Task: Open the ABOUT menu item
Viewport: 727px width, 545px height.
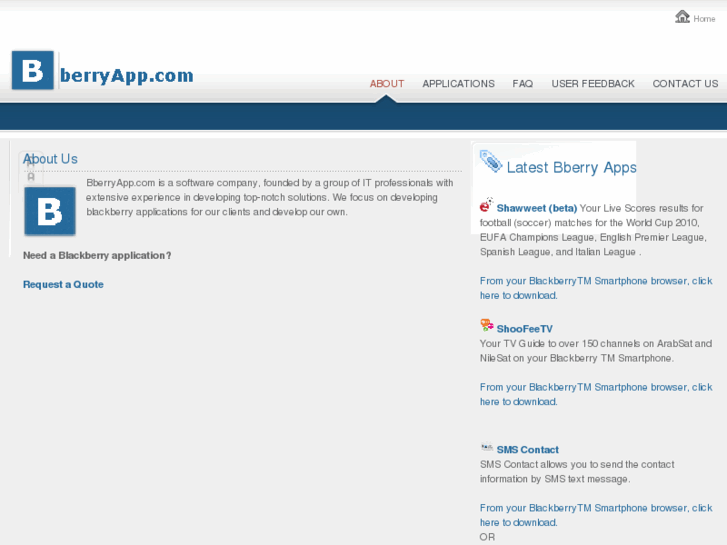Action: 387,84
